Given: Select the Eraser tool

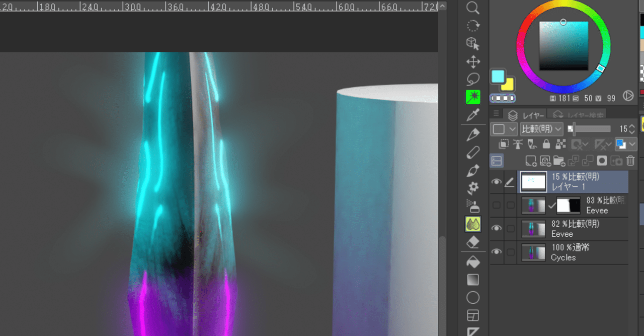Looking at the screenshot, I should pyautogui.click(x=472, y=242).
